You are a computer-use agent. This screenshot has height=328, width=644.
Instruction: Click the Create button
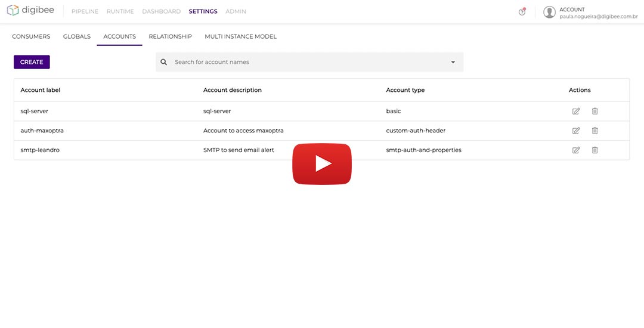(x=32, y=62)
